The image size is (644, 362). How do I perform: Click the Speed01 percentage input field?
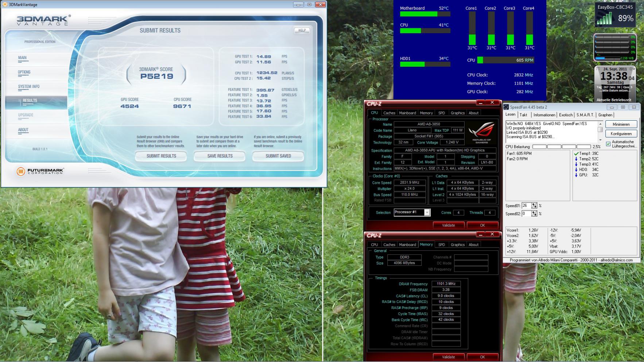coord(526,206)
